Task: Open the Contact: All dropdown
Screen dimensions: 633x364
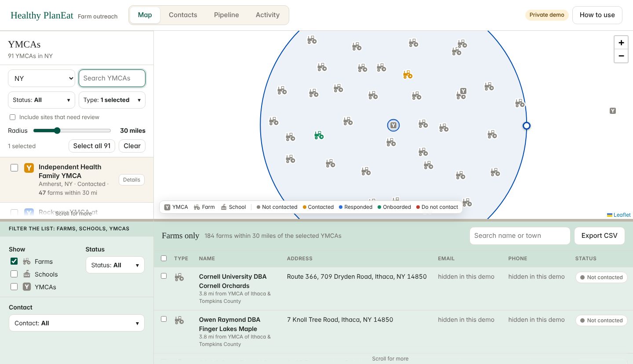Action: (76, 323)
